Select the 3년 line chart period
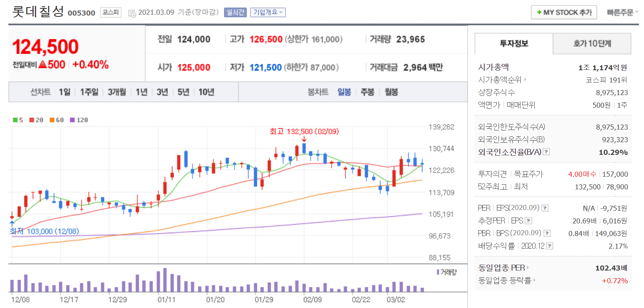The height and width of the screenshot is (308, 644). (162, 92)
